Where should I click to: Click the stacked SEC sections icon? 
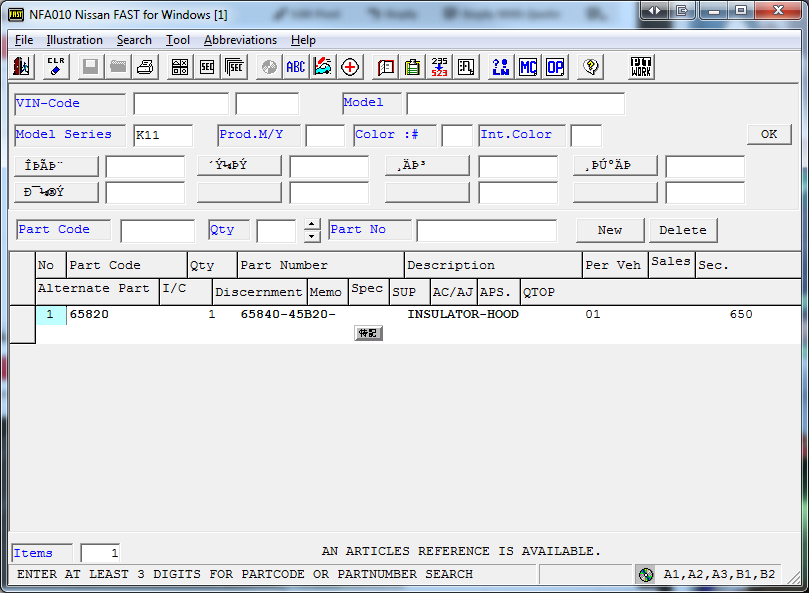pyautogui.click(x=234, y=67)
